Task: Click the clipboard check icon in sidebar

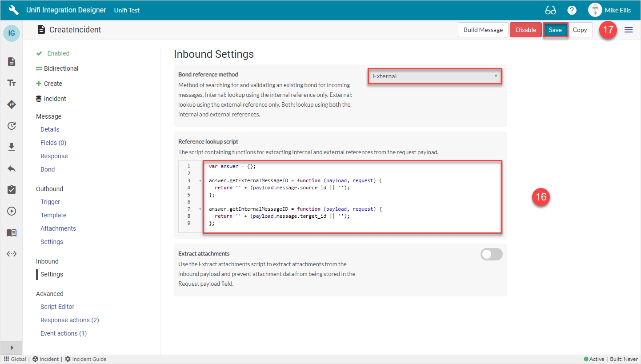Action: point(12,190)
